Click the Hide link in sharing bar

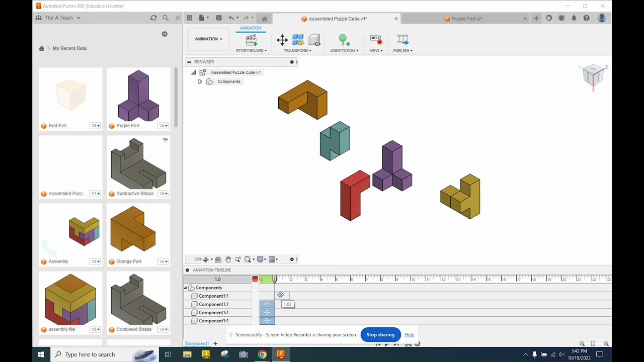410,335
